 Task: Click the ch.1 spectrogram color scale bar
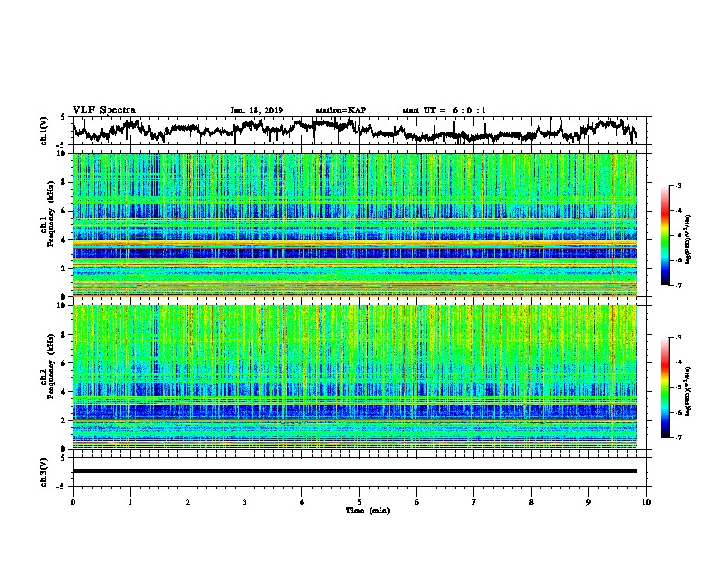click(665, 236)
